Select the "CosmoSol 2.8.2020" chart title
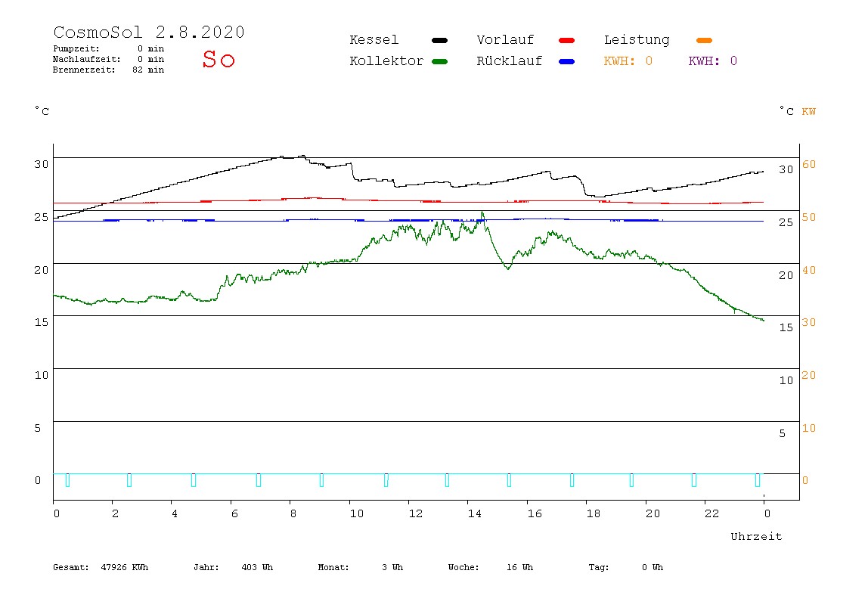The image size is (868, 614). [x=149, y=32]
